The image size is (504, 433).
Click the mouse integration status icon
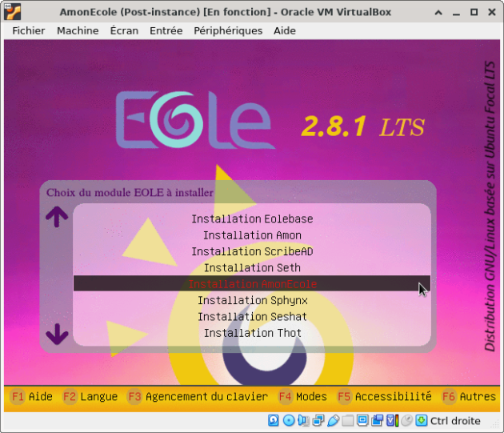coord(406,420)
